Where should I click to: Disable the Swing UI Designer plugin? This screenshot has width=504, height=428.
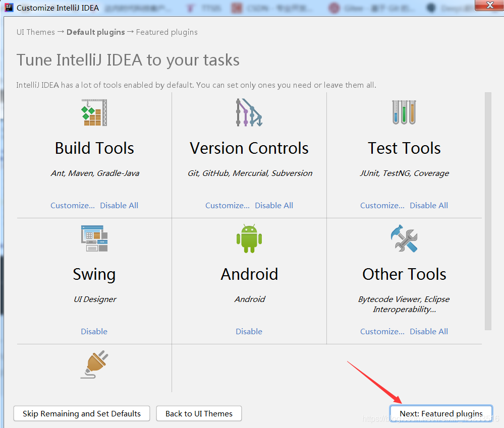tap(94, 331)
